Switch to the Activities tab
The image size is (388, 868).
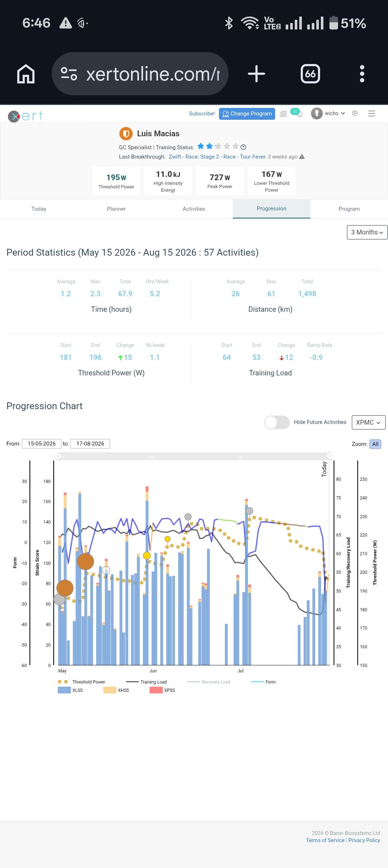pos(194,209)
